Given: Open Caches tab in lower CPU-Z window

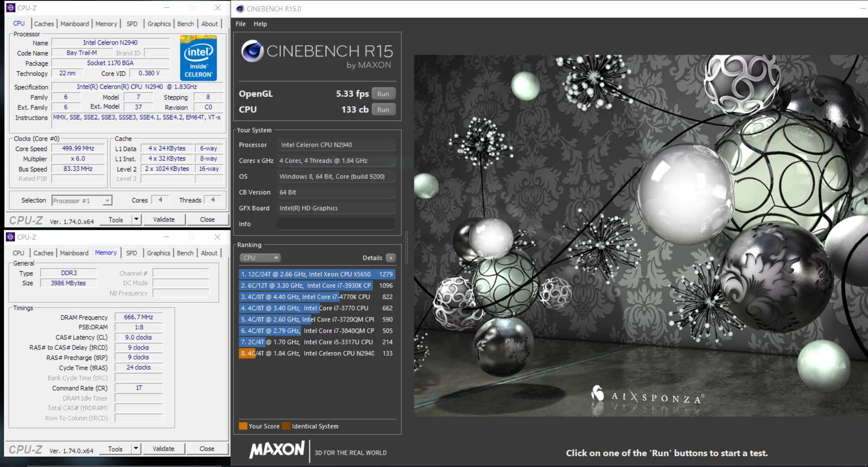Looking at the screenshot, I should pos(43,253).
